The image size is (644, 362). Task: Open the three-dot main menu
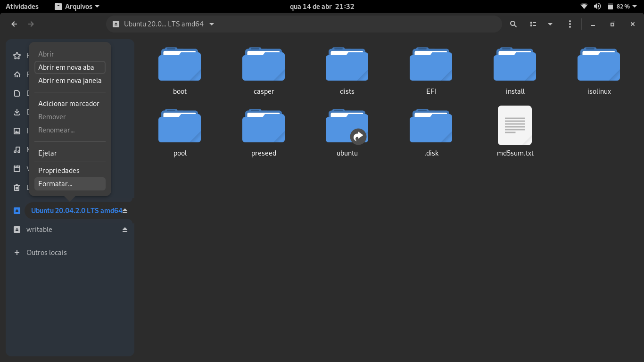570,24
